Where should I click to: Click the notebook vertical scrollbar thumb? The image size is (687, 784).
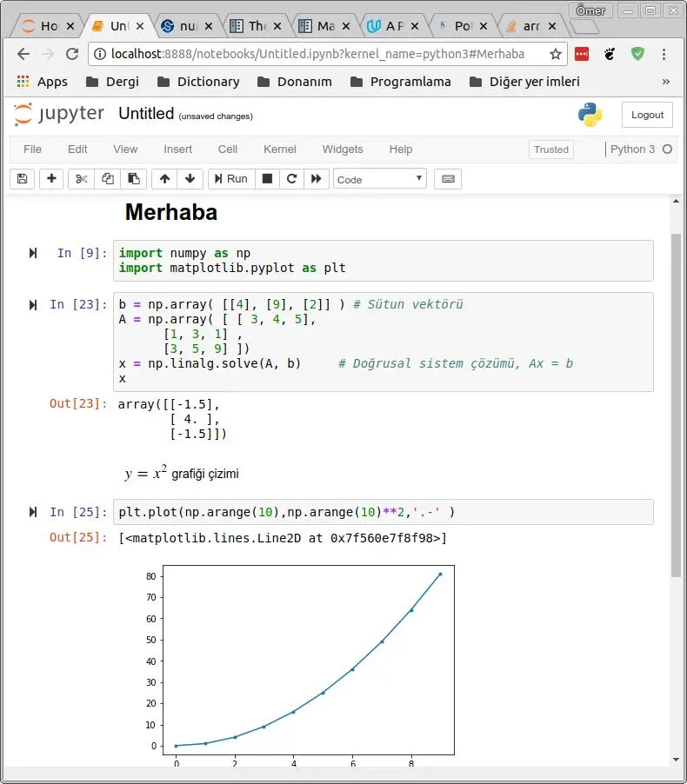point(676,405)
